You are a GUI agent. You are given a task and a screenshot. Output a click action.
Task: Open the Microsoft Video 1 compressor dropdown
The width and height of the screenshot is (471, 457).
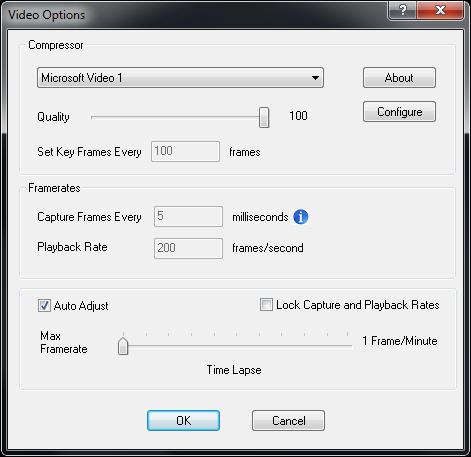[x=180, y=78]
